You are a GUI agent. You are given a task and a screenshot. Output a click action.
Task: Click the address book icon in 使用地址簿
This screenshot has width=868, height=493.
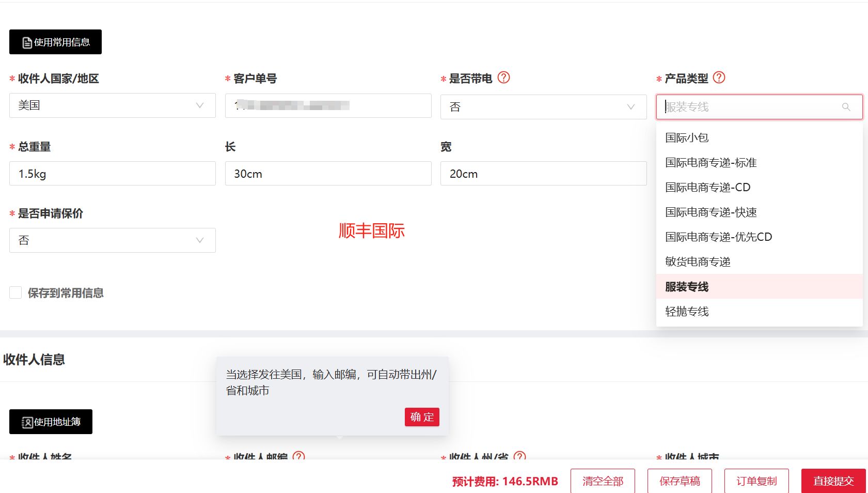[27, 423]
